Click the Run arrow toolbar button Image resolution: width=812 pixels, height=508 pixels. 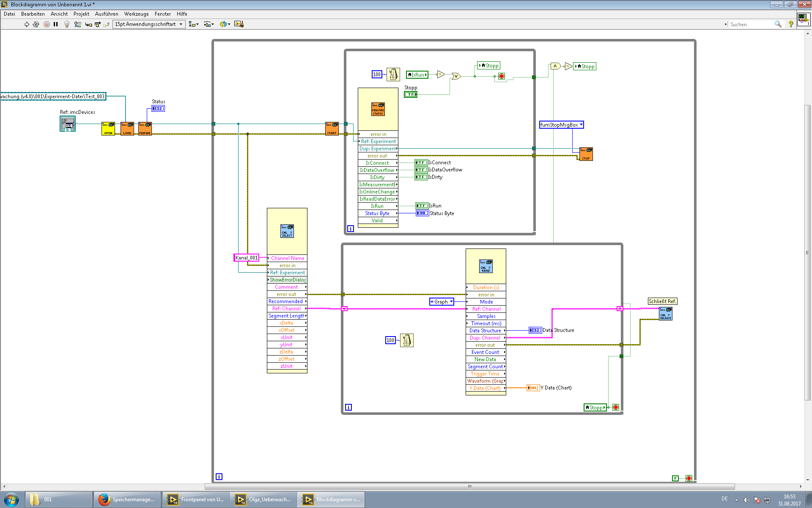(x=27, y=25)
